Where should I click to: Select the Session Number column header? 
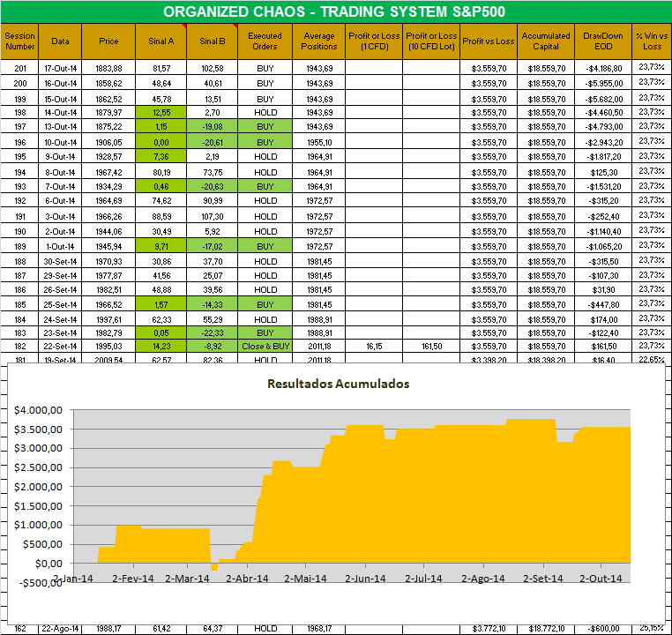pos(19,41)
